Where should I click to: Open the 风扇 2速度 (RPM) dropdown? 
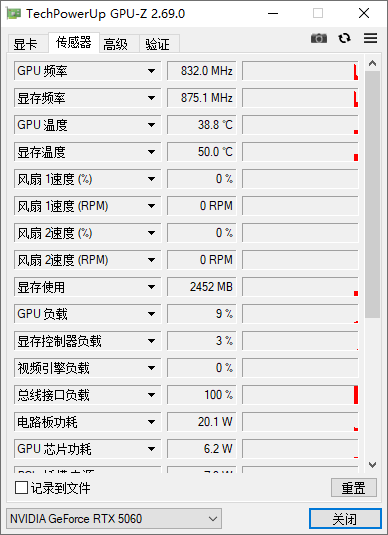(x=151, y=260)
